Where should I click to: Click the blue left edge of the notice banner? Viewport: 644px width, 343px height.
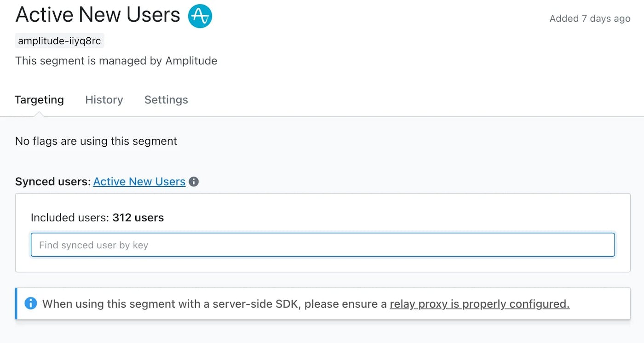(x=17, y=303)
